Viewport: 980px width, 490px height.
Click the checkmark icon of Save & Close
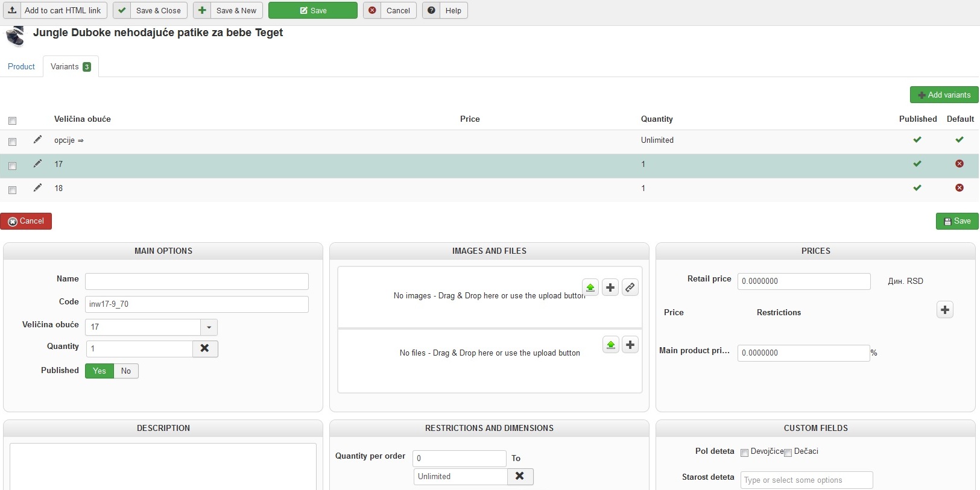pyautogui.click(x=122, y=10)
